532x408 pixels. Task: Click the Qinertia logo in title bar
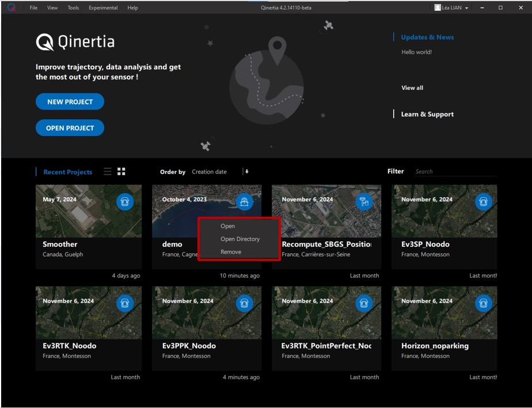pyautogui.click(x=12, y=7)
